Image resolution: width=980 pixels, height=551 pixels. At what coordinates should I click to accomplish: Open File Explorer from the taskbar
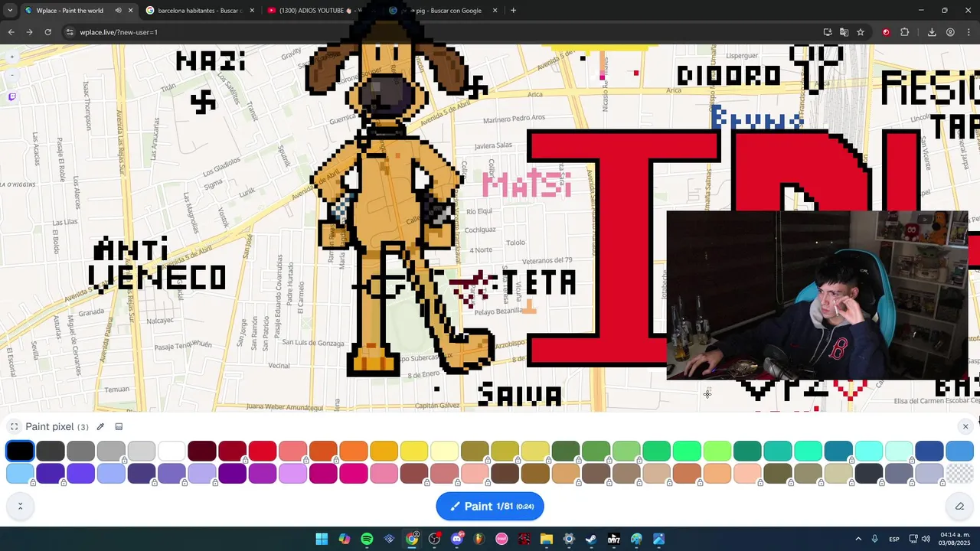point(547,539)
